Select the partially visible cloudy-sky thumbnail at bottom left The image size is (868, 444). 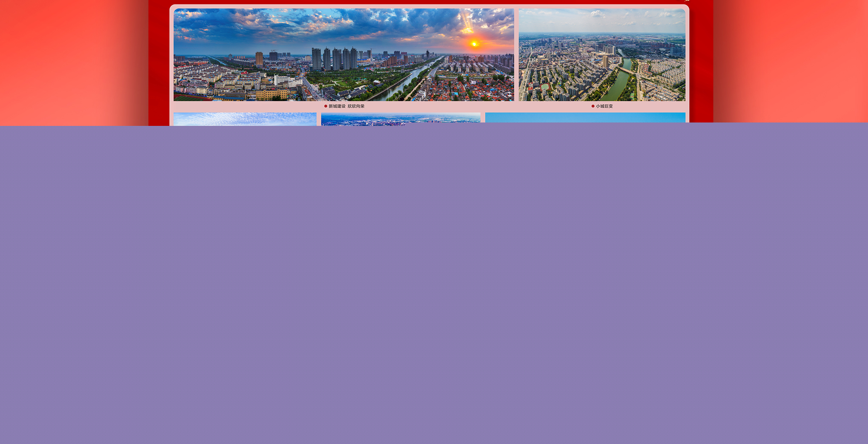pos(245,119)
